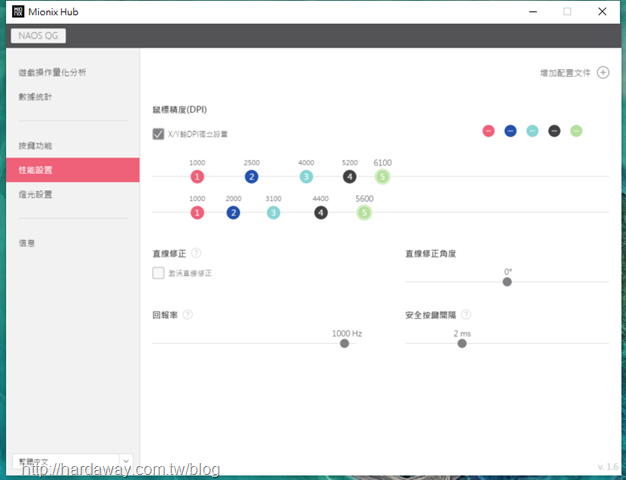Select Y-axis DPI marker 3 at 3100
The width and height of the screenshot is (626, 480).
coord(273,212)
